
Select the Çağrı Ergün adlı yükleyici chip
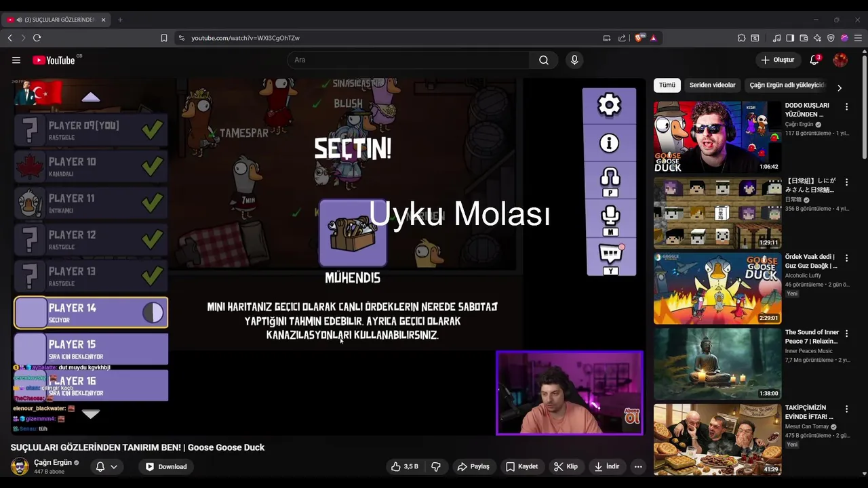pyautogui.click(x=787, y=85)
